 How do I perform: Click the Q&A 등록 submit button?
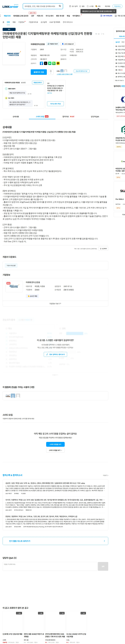[103, 566]
